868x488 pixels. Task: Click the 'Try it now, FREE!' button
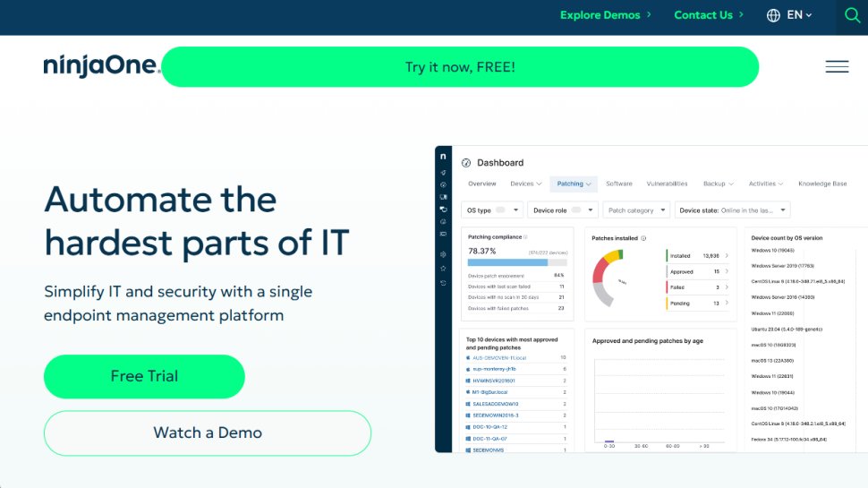[x=460, y=66]
